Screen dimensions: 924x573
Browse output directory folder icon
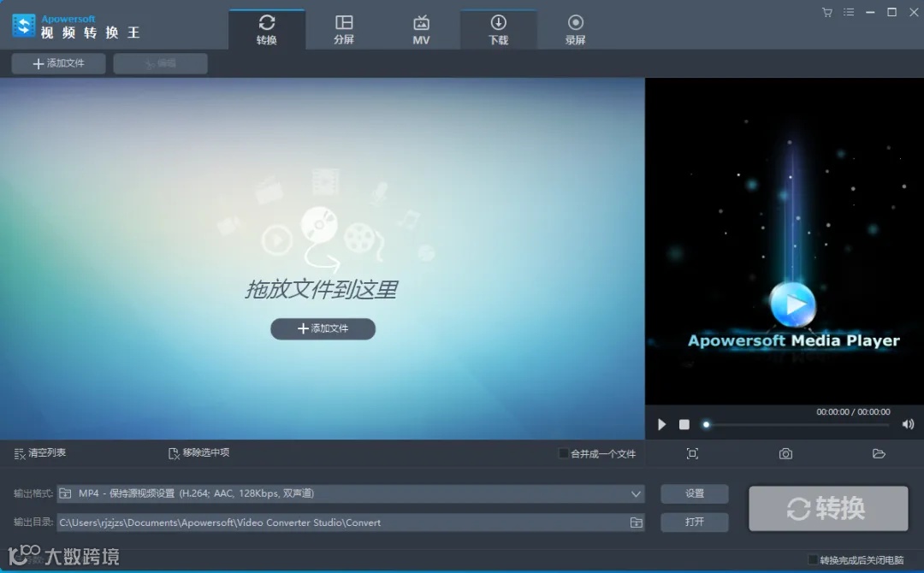(x=637, y=523)
